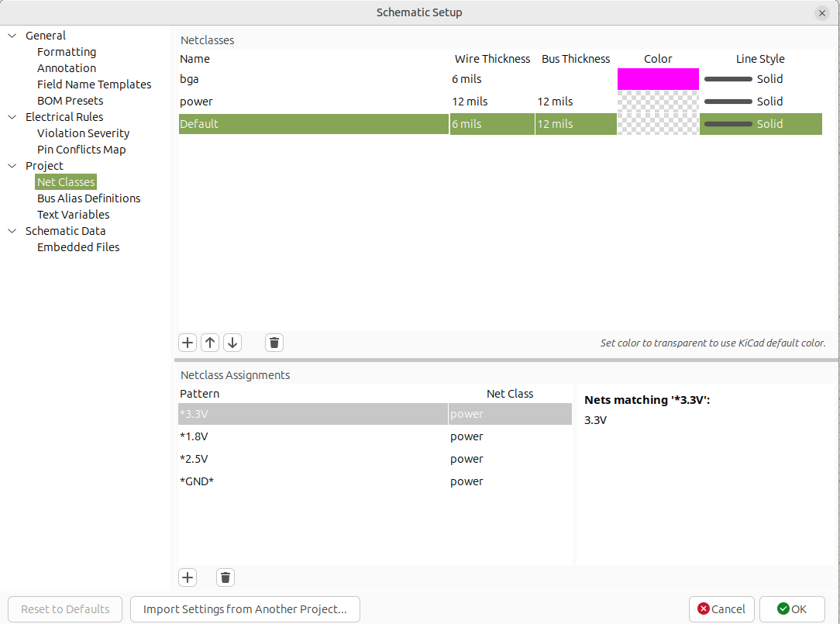Delete selected netclass with trash icon

274,343
